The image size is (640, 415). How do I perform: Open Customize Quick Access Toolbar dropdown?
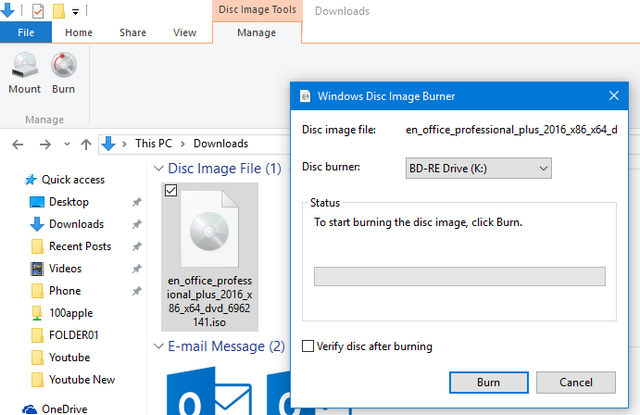[x=76, y=12]
